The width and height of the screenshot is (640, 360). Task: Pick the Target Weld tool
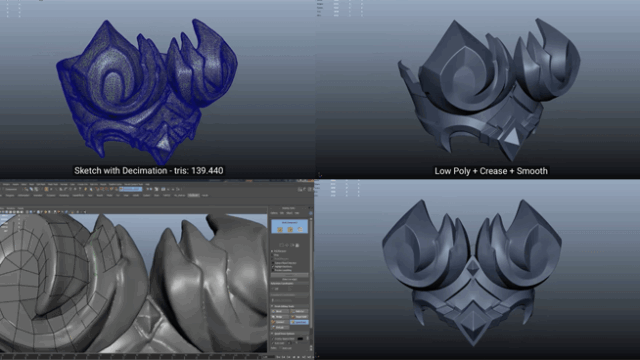(x=299, y=317)
